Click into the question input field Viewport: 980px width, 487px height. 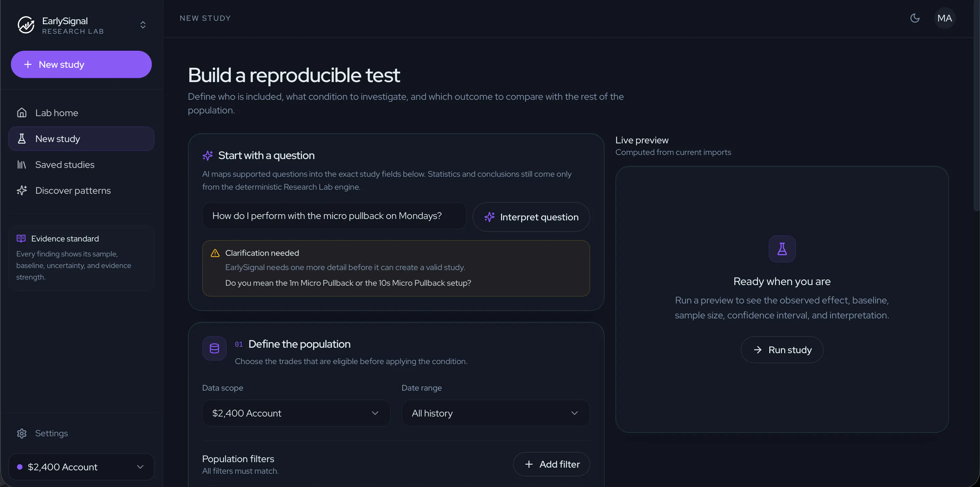tap(334, 216)
